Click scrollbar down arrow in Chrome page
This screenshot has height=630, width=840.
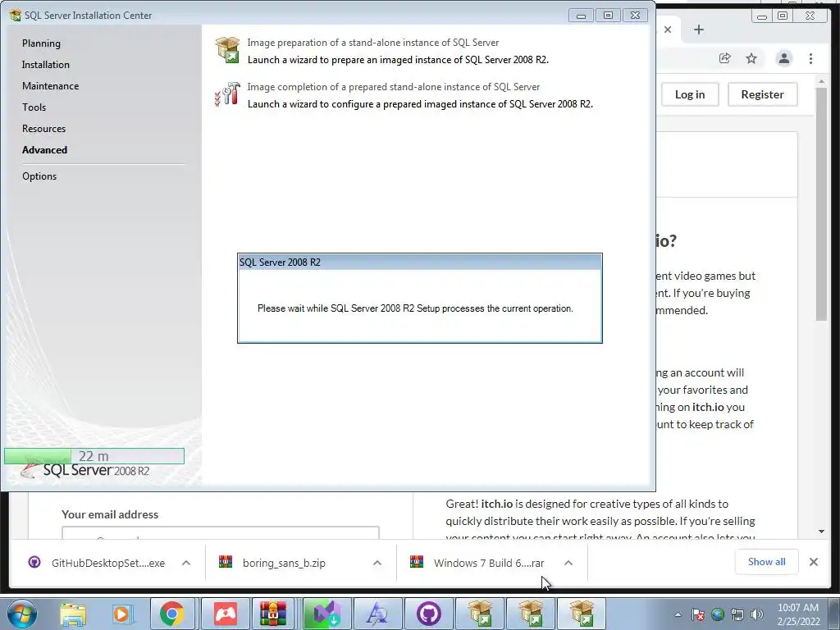[821, 532]
